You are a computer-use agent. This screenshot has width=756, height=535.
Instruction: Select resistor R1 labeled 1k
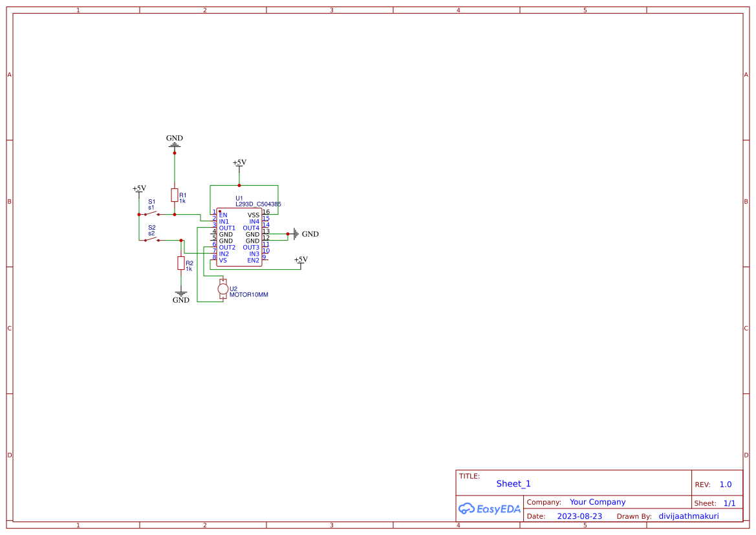(x=174, y=195)
